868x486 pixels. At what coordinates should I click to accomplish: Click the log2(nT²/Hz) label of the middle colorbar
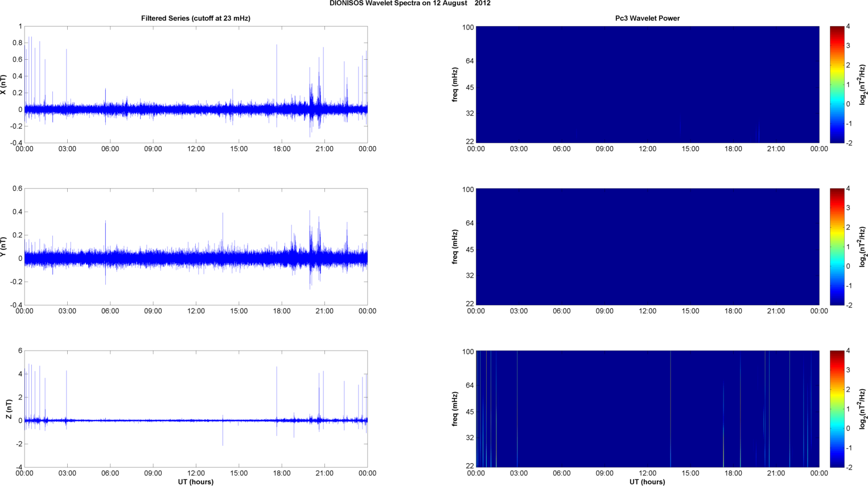[x=863, y=247]
